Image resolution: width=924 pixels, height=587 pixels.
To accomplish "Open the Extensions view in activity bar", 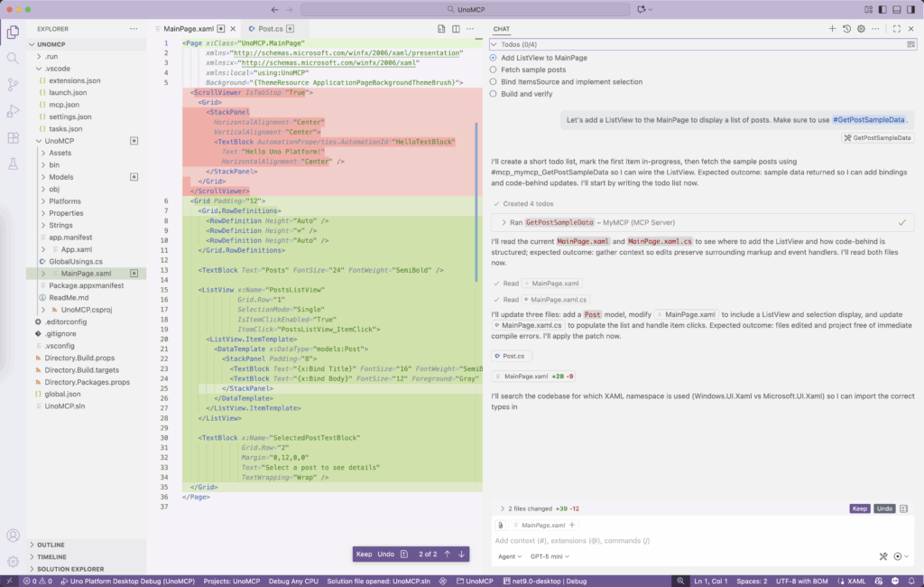I will (13, 138).
